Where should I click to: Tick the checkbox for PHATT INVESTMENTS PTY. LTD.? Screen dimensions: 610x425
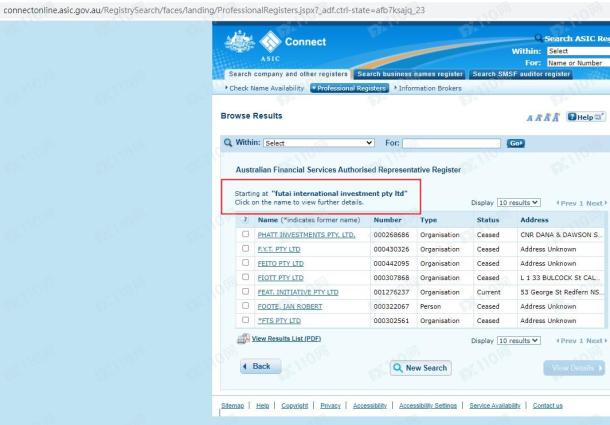(245, 234)
